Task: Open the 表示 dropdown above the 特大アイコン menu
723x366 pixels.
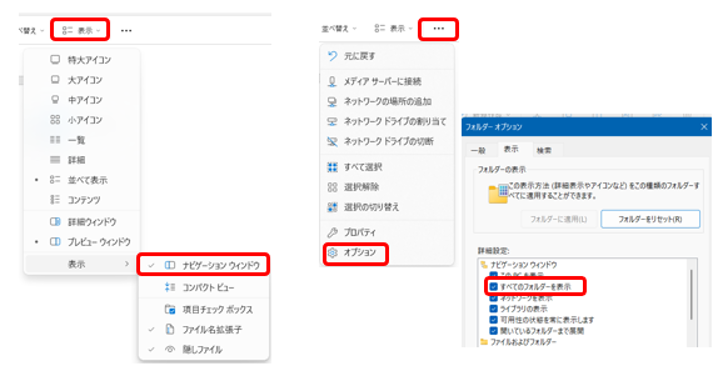Action: (x=81, y=30)
